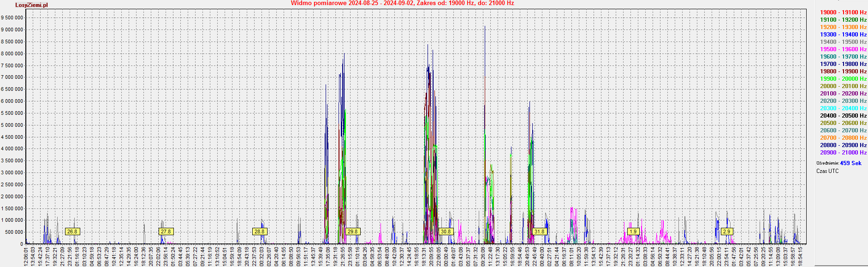The height and width of the screenshot is (267, 868).
Task: Select the 19000 - 19100 Hz legend entry
Action: pyautogui.click(x=843, y=12)
